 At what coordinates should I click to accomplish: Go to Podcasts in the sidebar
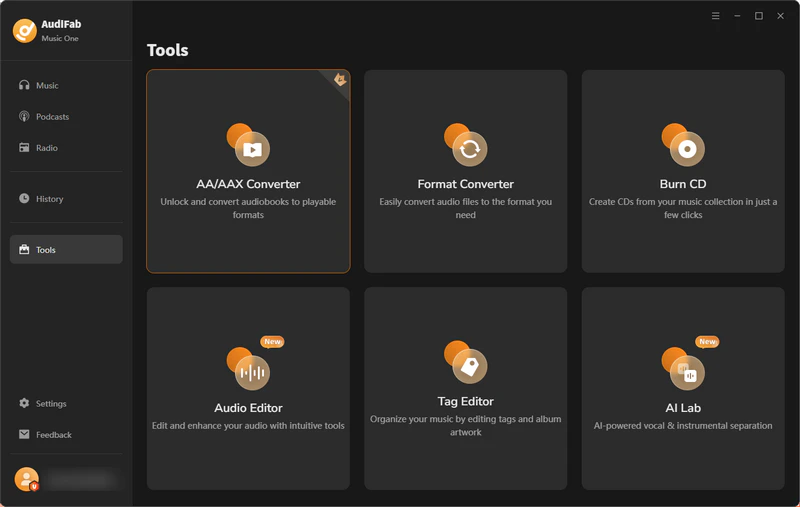(x=66, y=116)
